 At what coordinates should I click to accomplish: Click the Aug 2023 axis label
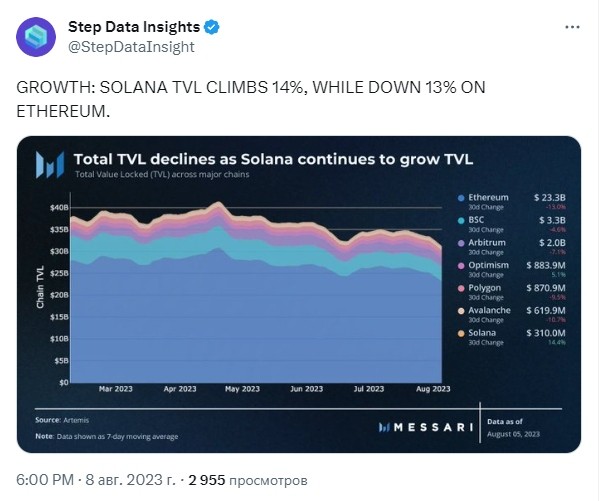pos(433,389)
